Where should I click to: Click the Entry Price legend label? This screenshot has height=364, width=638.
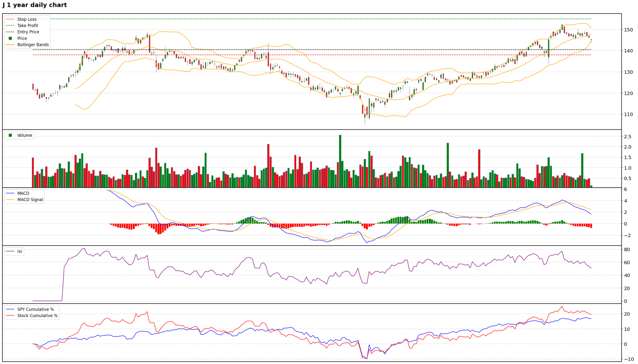[28, 32]
